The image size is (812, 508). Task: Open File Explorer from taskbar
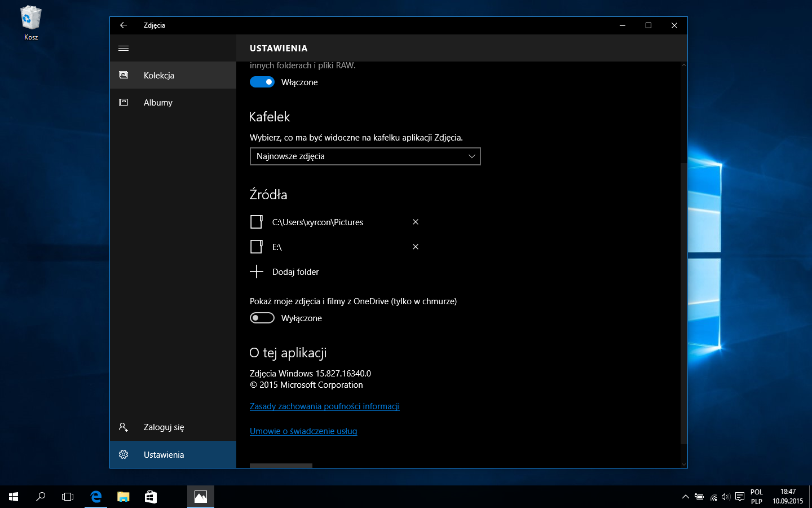123,497
